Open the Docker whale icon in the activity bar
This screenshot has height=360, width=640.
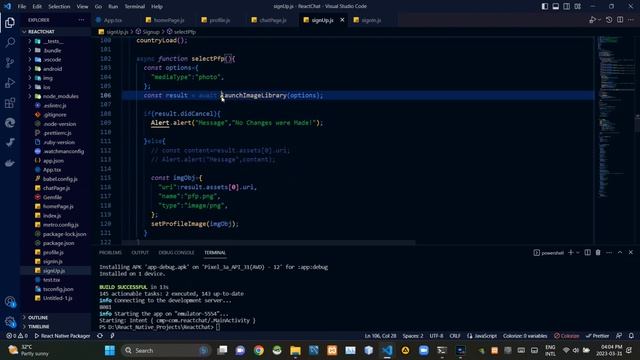point(10,163)
